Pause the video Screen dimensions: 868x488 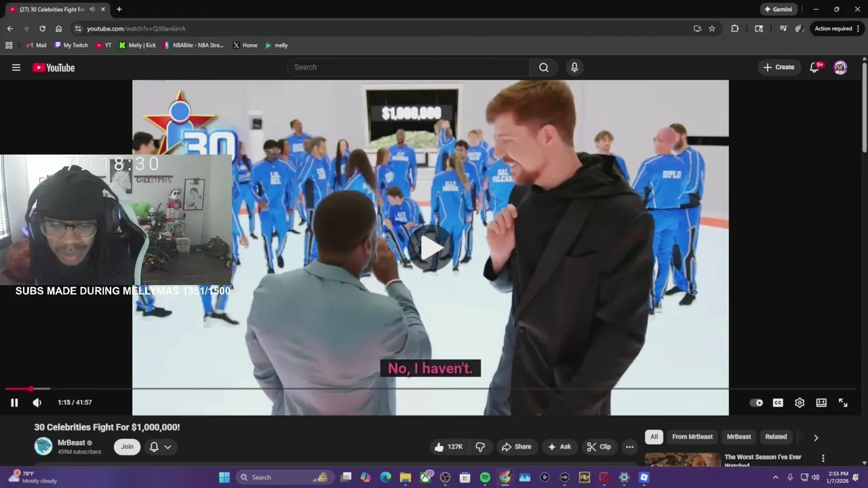(x=14, y=402)
